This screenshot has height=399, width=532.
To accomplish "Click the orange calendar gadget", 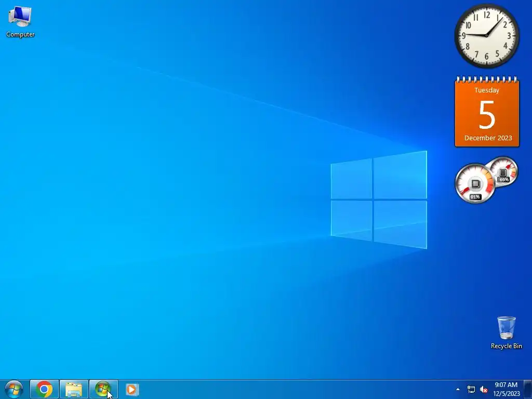I will tap(487, 112).
